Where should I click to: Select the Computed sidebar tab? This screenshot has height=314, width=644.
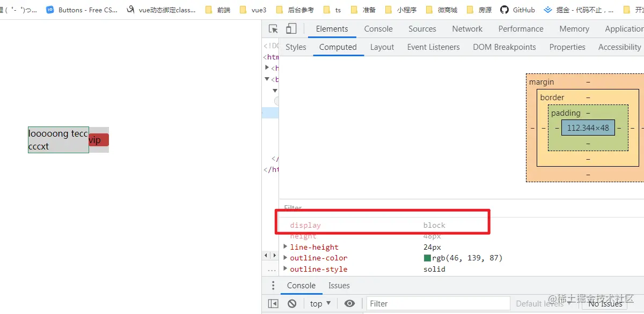(x=338, y=47)
